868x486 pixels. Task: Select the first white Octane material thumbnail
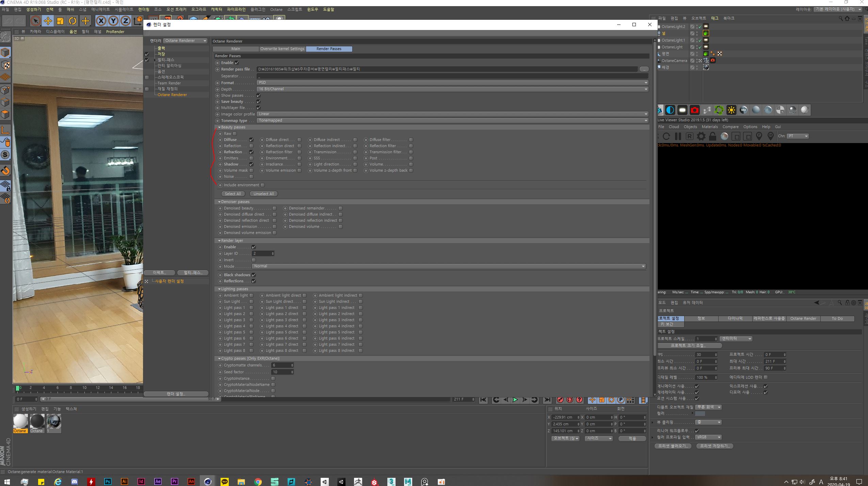pyautogui.click(x=20, y=422)
